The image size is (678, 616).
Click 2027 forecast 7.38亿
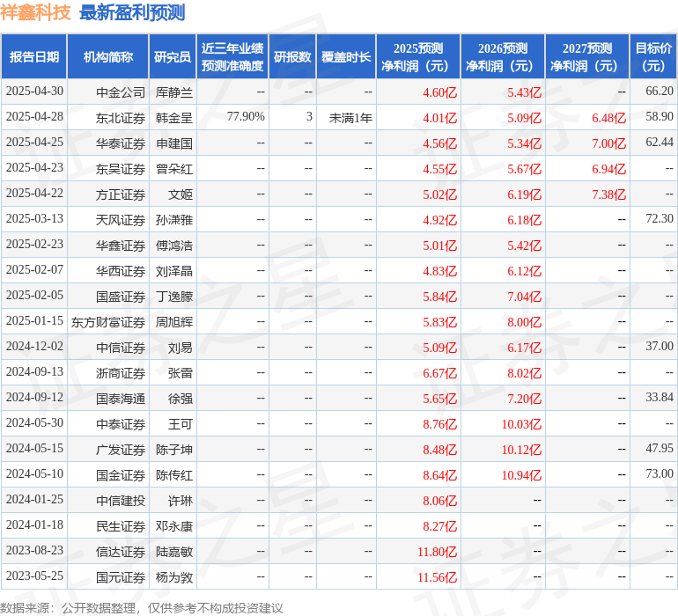coord(608,194)
